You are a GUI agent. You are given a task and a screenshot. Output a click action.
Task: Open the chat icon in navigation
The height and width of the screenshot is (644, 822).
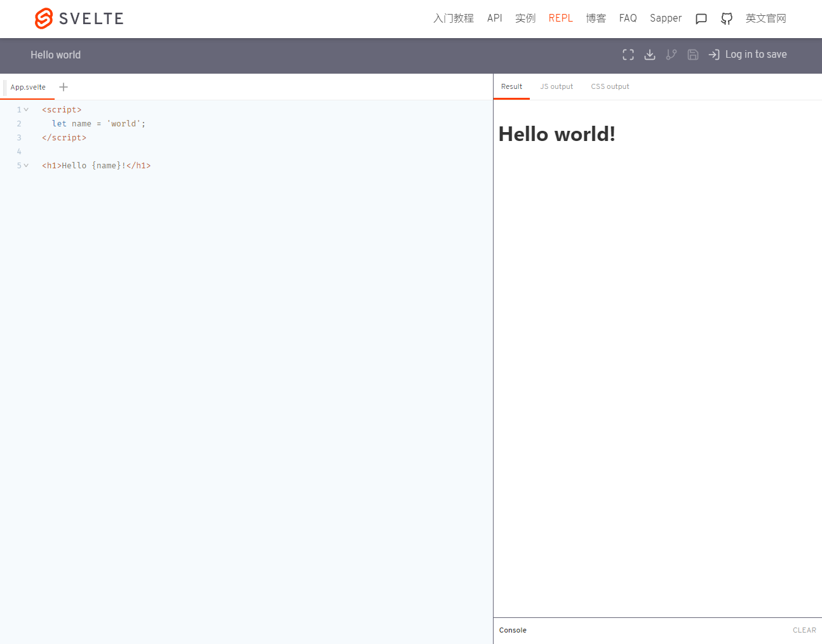pos(701,19)
